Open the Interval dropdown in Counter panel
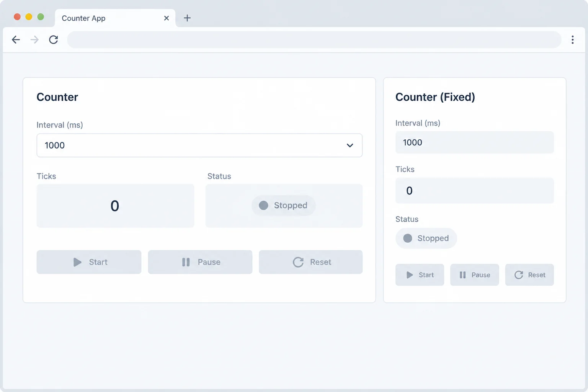The height and width of the screenshot is (392, 588). pos(199,145)
